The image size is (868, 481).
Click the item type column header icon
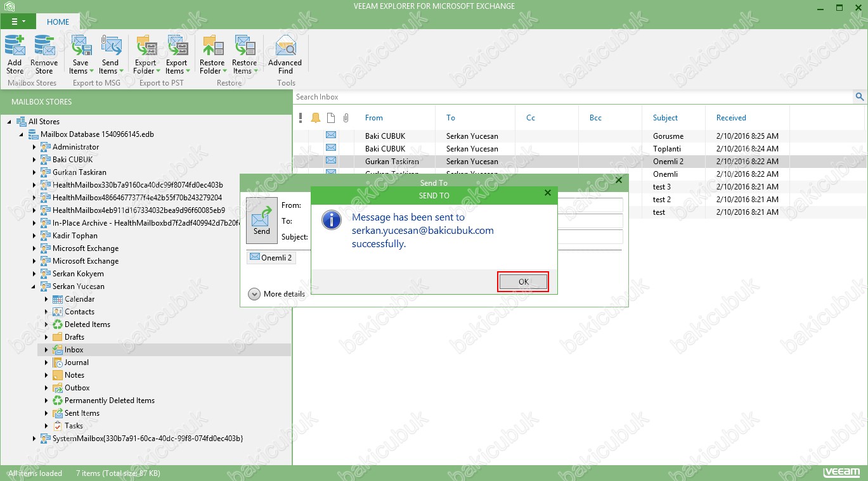[x=331, y=118]
